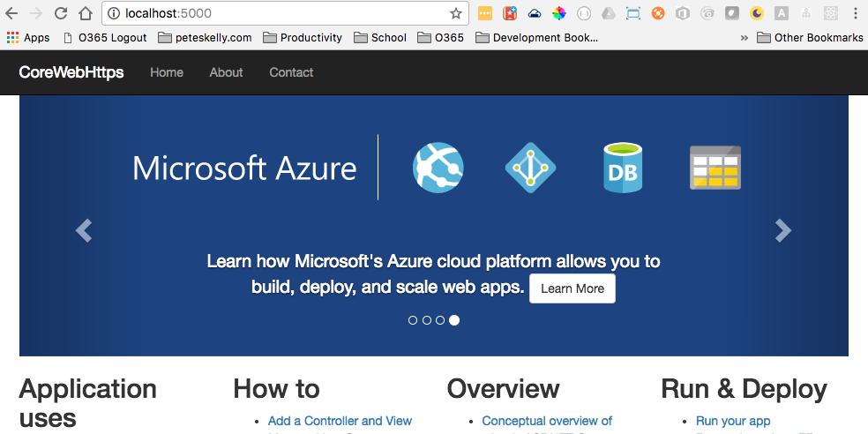Open the School bookmarks folder

point(379,38)
